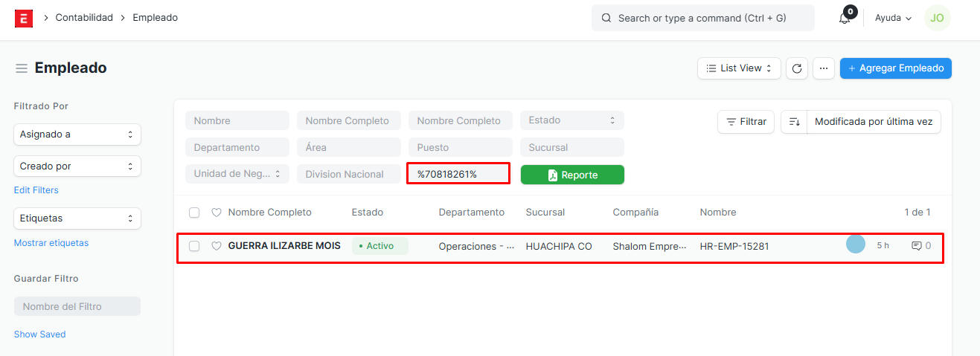Viewport: 980px width, 356px height.
Task: Toggle sort direction icon
Action: pos(794,122)
